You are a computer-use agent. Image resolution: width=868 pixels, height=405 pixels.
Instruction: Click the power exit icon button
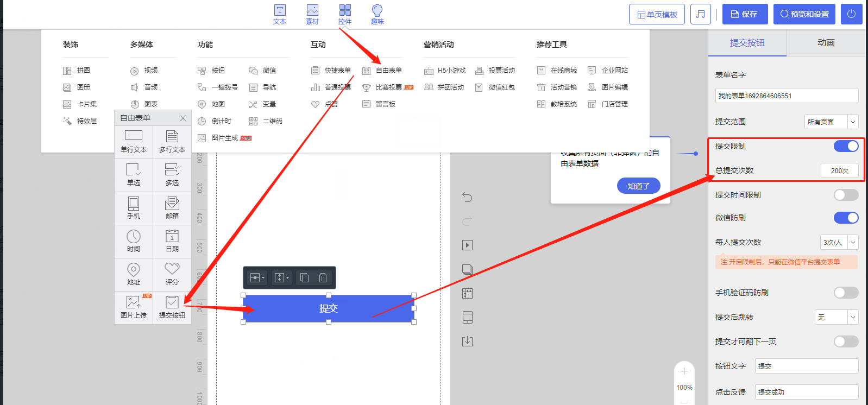coord(851,14)
